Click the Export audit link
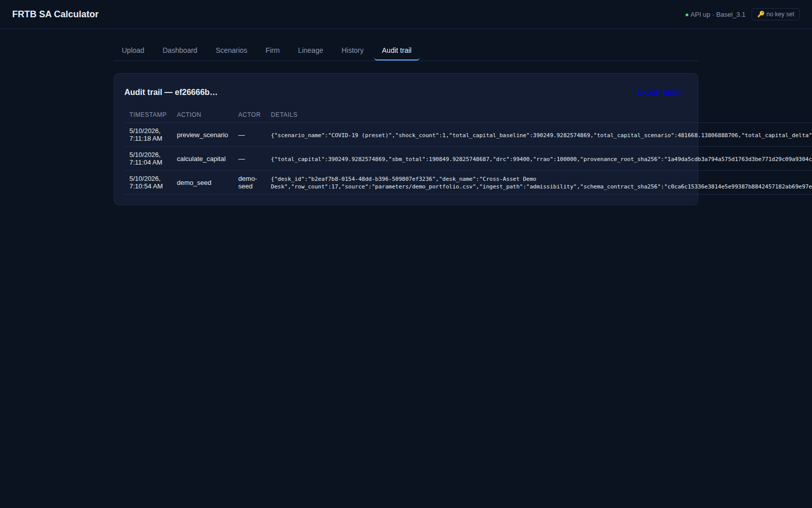 coord(659,92)
